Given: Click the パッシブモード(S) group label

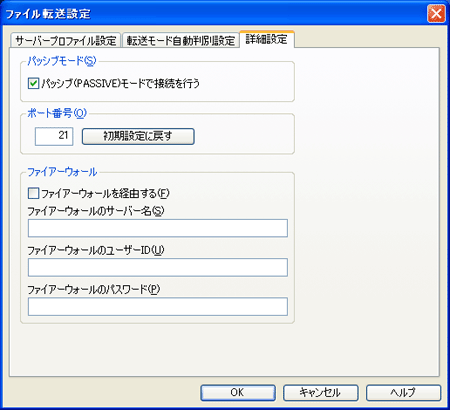Looking at the screenshot, I should [x=62, y=61].
